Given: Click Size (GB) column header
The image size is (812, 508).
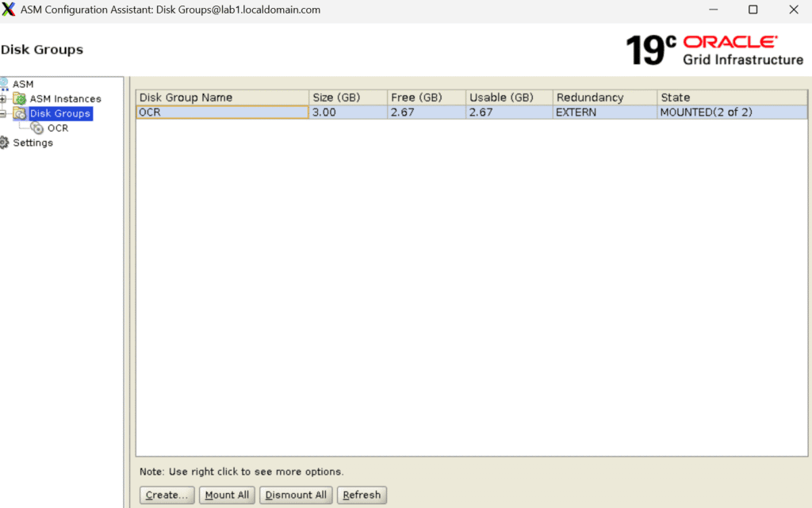Looking at the screenshot, I should [x=349, y=97].
